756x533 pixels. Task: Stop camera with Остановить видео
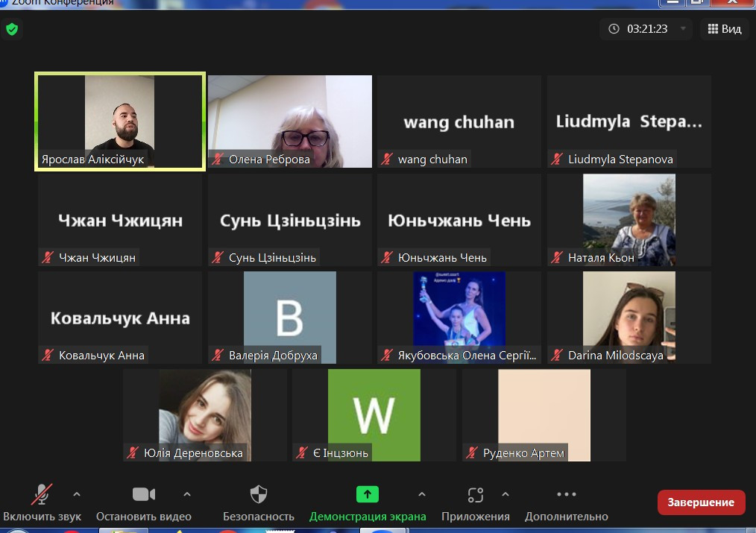click(144, 495)
